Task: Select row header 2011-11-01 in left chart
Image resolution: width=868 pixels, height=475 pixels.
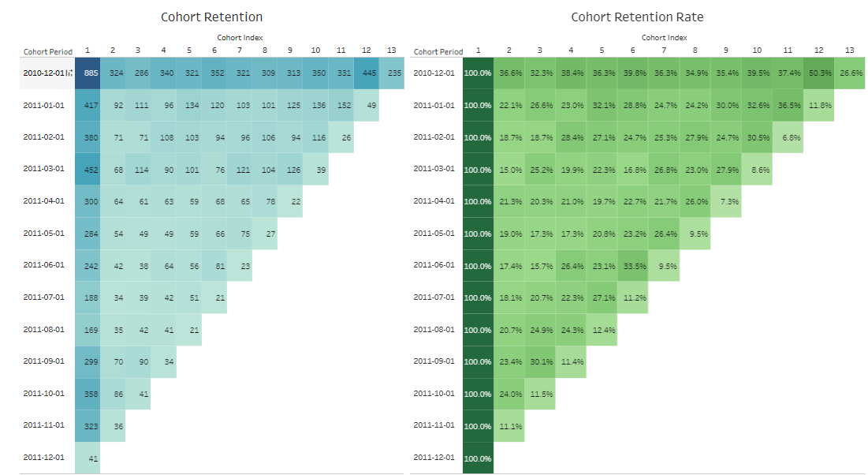Action: point(46,426)
